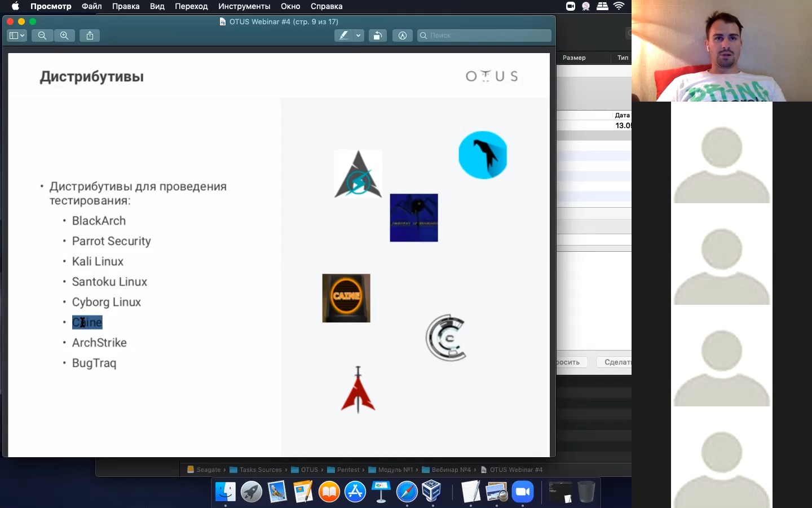The width and height of the screenshot is (812, 508).
Task: Sort by the Размер column header
Action: point(574,58)
